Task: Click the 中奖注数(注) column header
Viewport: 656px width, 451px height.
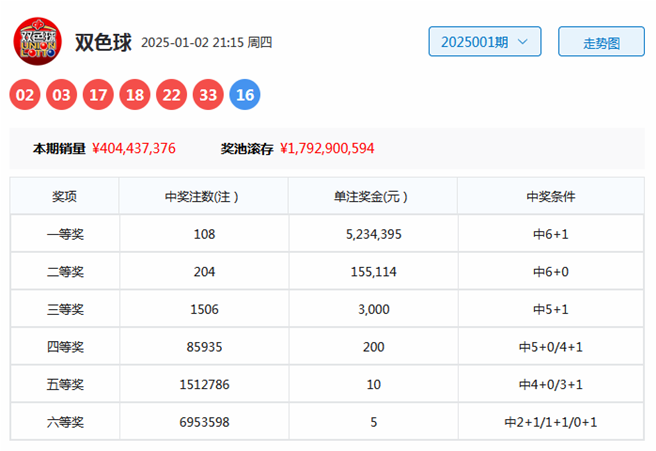Action: pos(204,196)
